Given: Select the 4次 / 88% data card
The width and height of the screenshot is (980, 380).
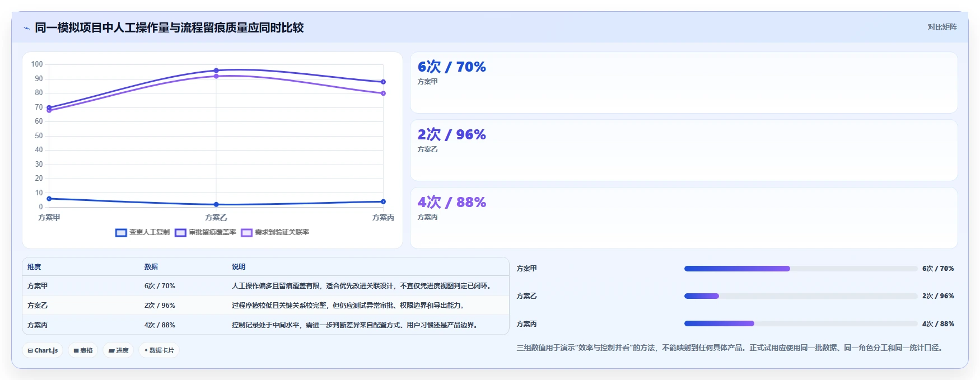Looking at the screenshot, I should pos(684,218).
